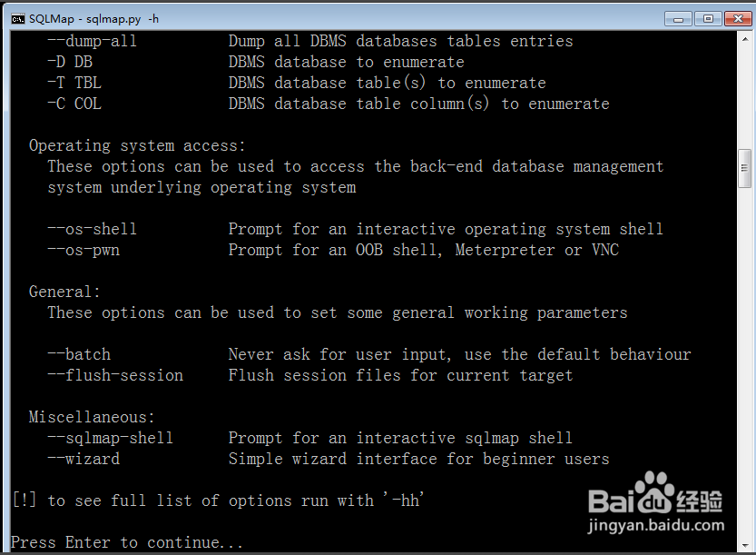
Task: Click the '--wizard' option text
Action: click(83, 459)
